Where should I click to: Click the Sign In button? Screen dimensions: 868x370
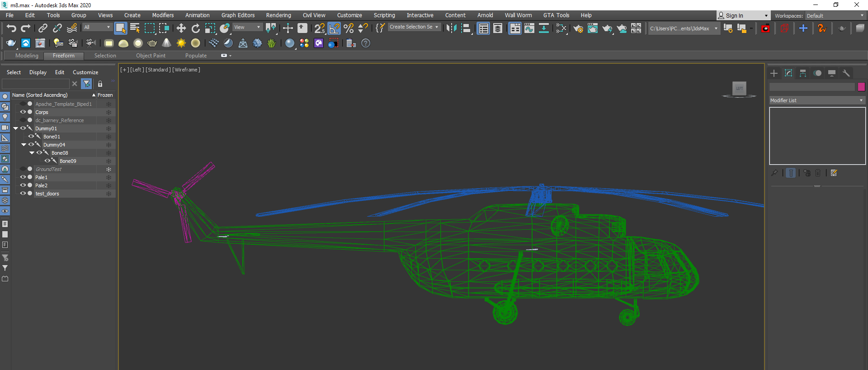[x=734, y=16]
